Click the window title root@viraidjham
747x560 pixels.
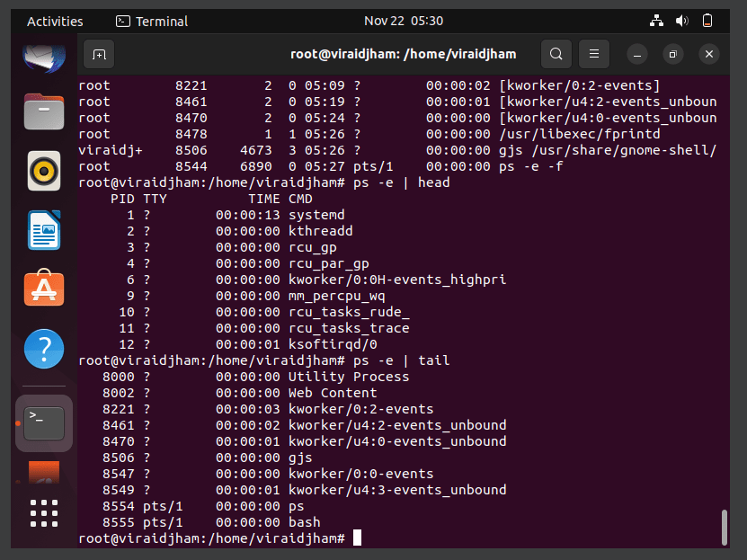click(x=403, y=54)
